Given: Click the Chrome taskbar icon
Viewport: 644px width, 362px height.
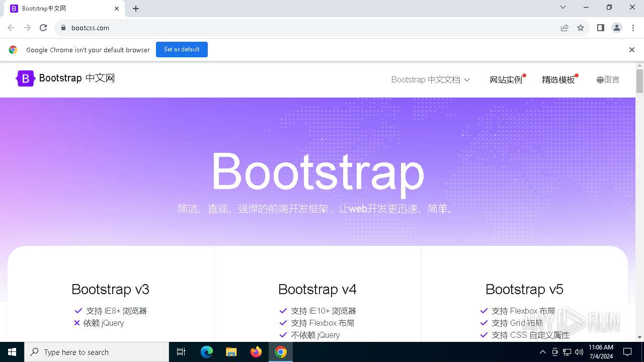Looking at the screenshot, I should 281,352.
